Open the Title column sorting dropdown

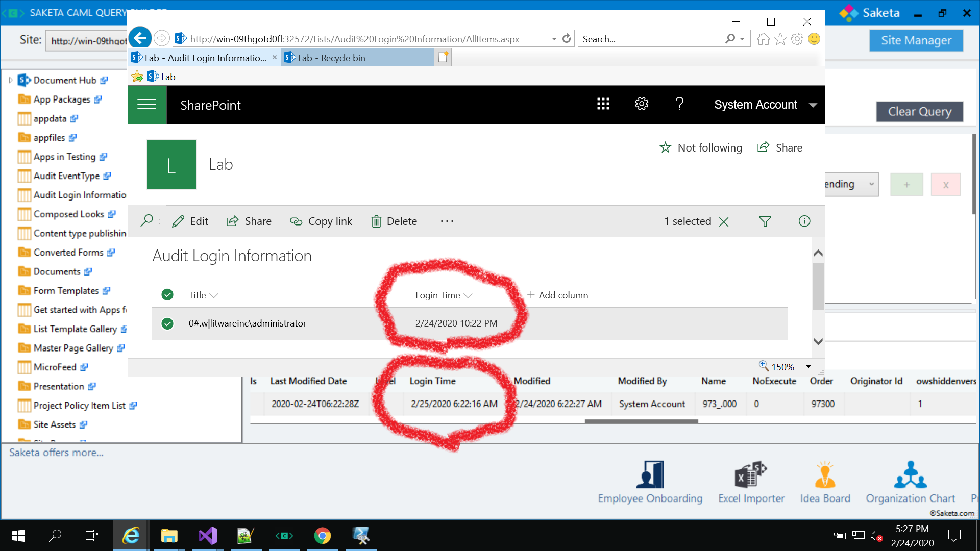pyautogui.click(x=214, y=295)
